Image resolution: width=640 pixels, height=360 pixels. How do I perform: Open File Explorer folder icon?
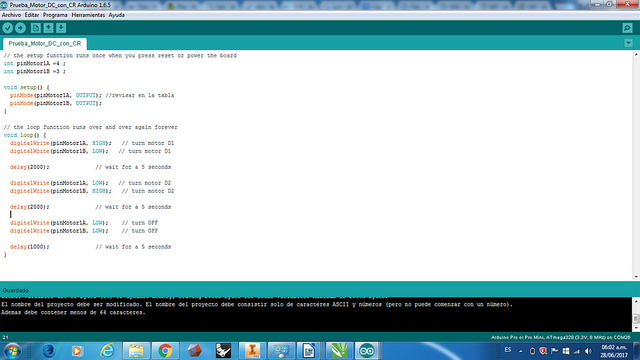click(136, 351)
